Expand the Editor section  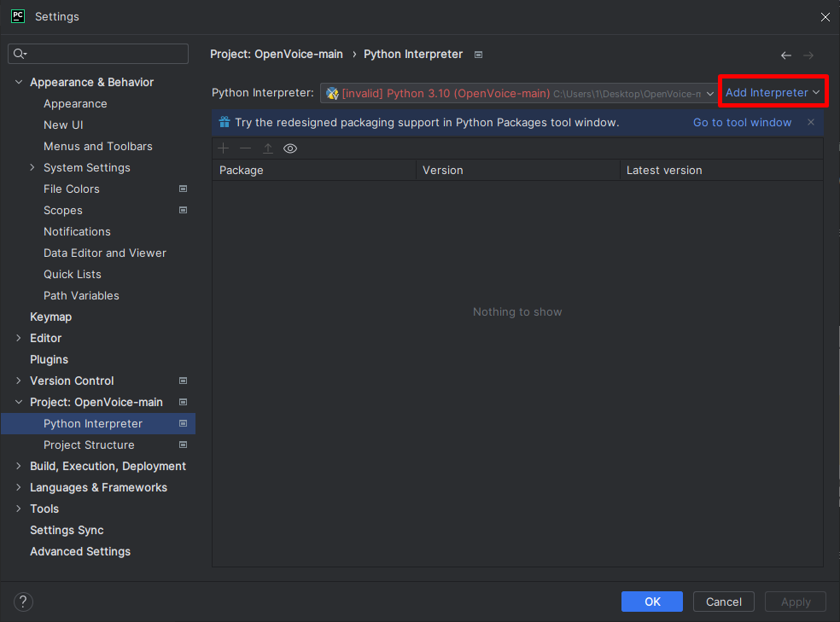click(x=19, y=338)
